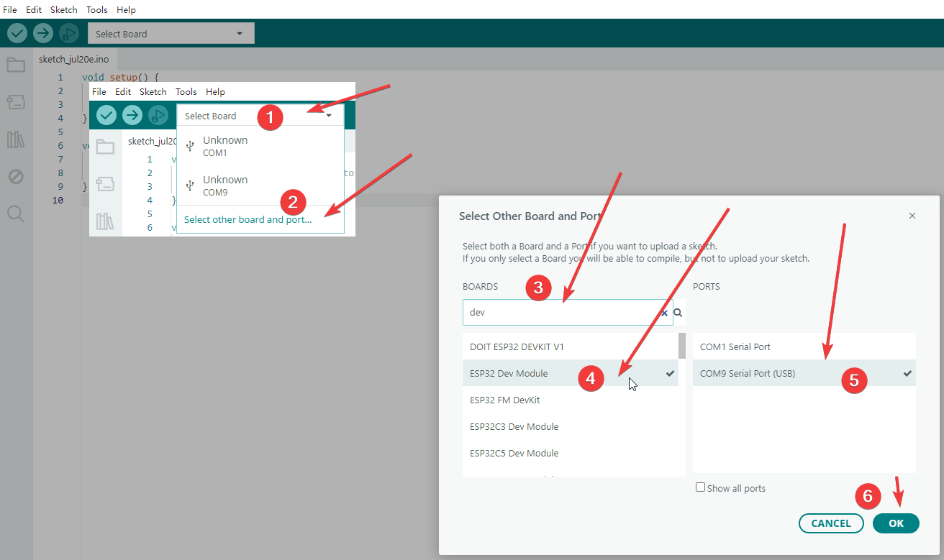Screen dimensions: 944x560
Task: Open the Sketchbook folder icon in left sidebar
Action: click(16, 65)
